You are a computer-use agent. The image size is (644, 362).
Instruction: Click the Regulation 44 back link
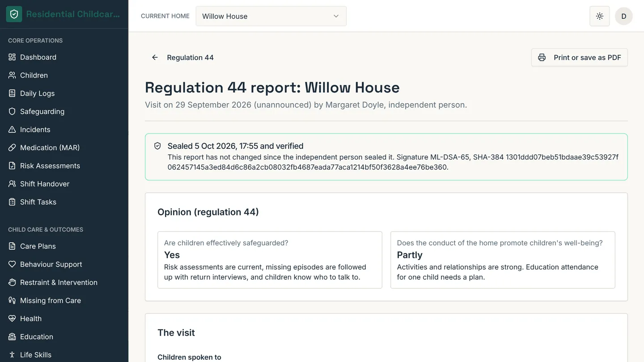(182, 57)
